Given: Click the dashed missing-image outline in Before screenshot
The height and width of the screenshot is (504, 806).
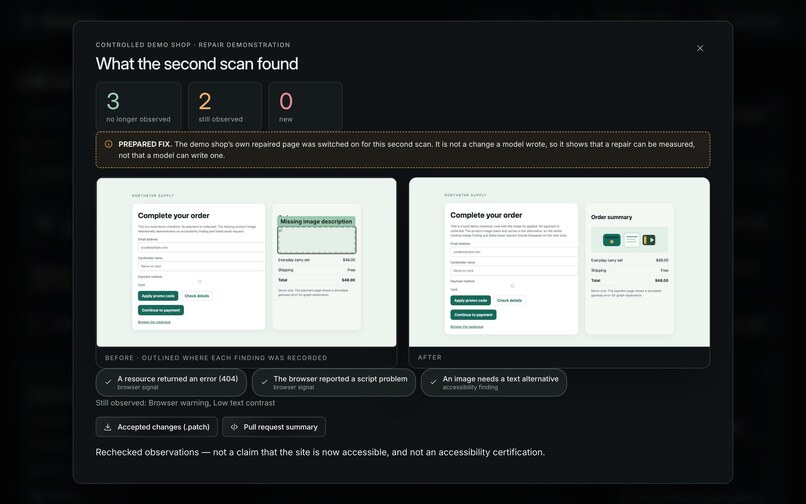Looking at the screenshot, I should [317, 240].
